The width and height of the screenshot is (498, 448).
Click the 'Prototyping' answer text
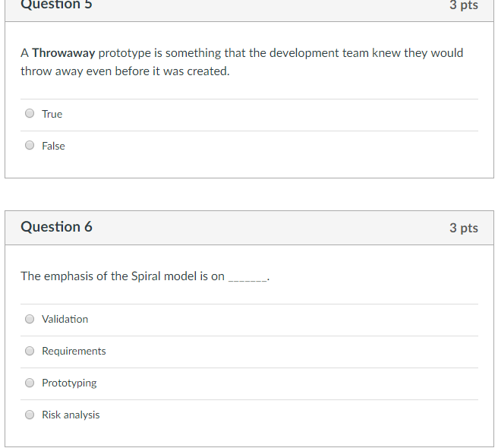(69, 383)
